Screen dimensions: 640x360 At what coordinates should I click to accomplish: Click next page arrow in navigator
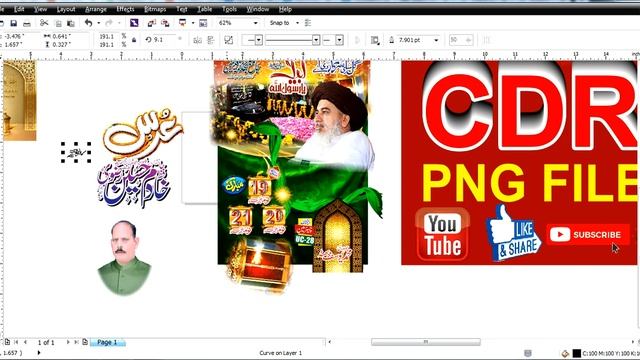68,342
